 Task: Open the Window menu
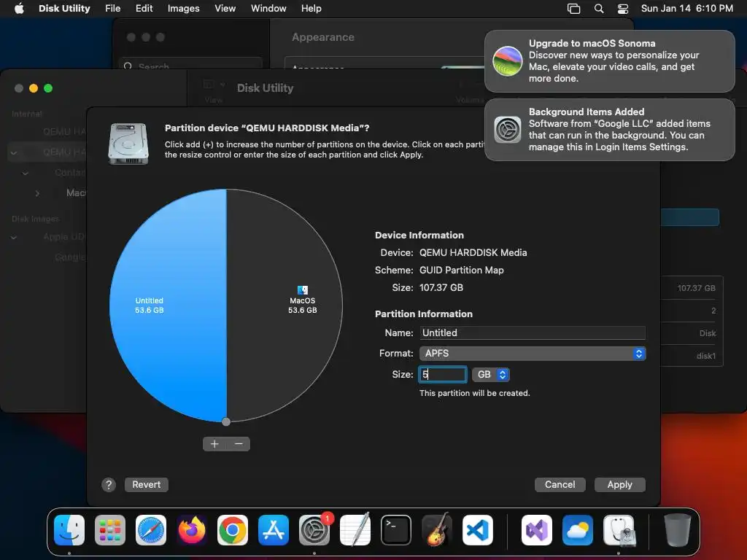click(268, 9)
